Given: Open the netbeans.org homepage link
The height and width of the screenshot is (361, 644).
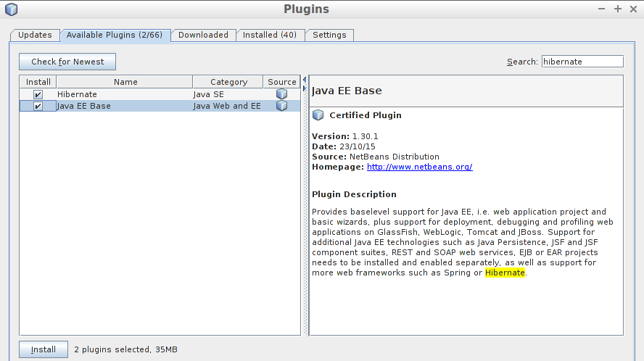Looking at the screenshot, I should click(419, 167).
